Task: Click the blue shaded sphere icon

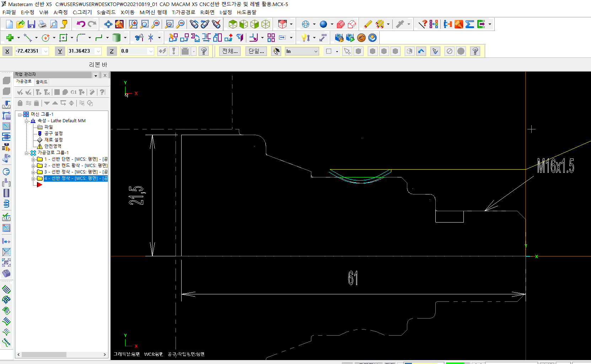Action: tap(323, 24)
